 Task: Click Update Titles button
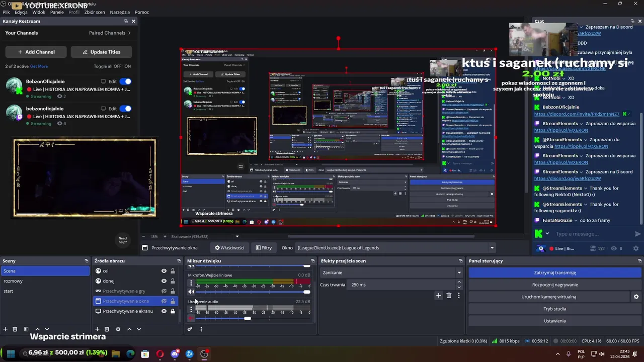[x=102, y=52]
